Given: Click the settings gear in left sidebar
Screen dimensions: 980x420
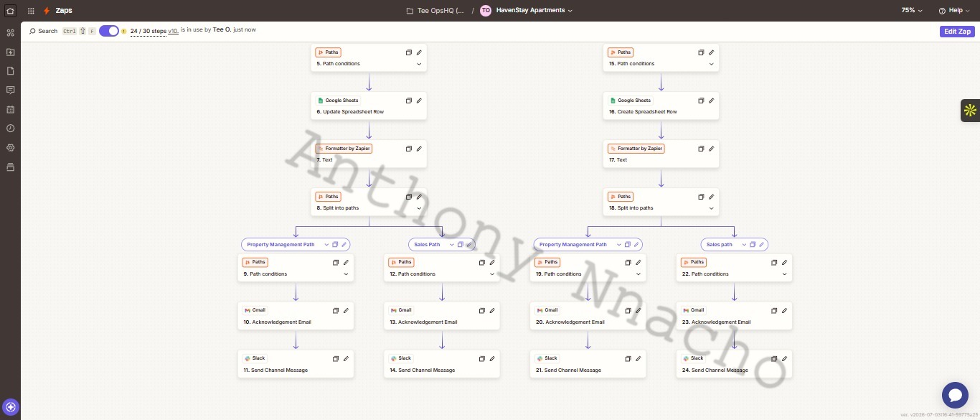Looking at the screenshot, I should 10,148.
